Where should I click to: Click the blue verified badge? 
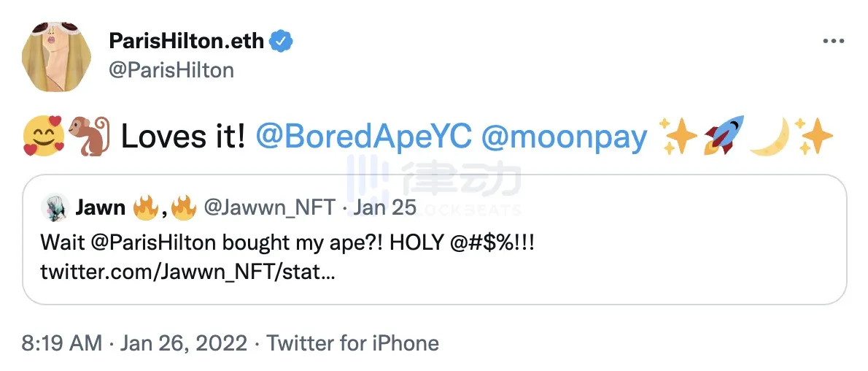(x=282, y=42)
